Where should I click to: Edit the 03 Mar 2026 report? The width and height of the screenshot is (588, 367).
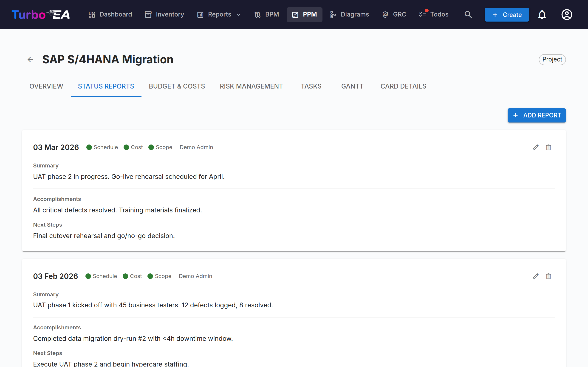pyautogui.click(x=536, y=147)
